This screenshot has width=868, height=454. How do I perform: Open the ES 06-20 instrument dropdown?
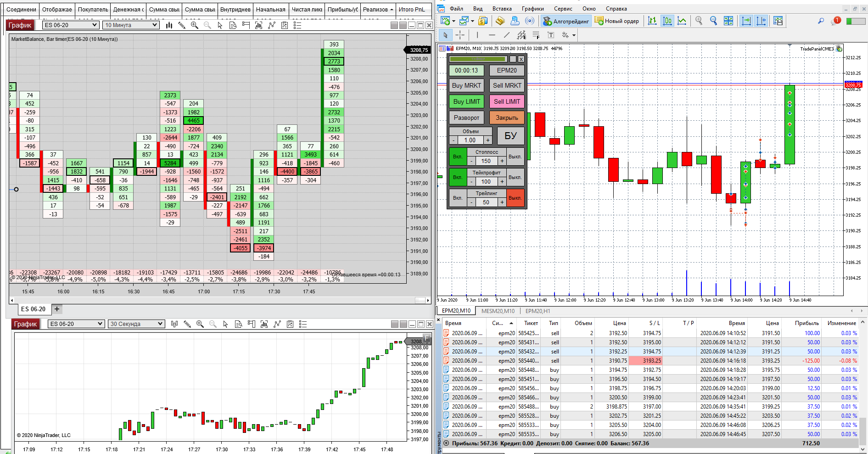click(71, 25)
